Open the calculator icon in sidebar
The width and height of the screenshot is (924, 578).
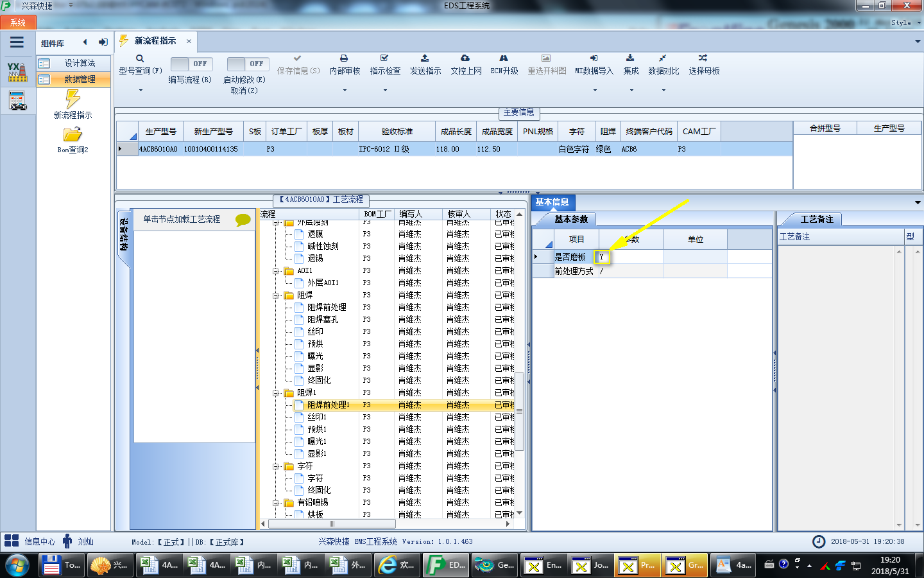coord(17,101)
